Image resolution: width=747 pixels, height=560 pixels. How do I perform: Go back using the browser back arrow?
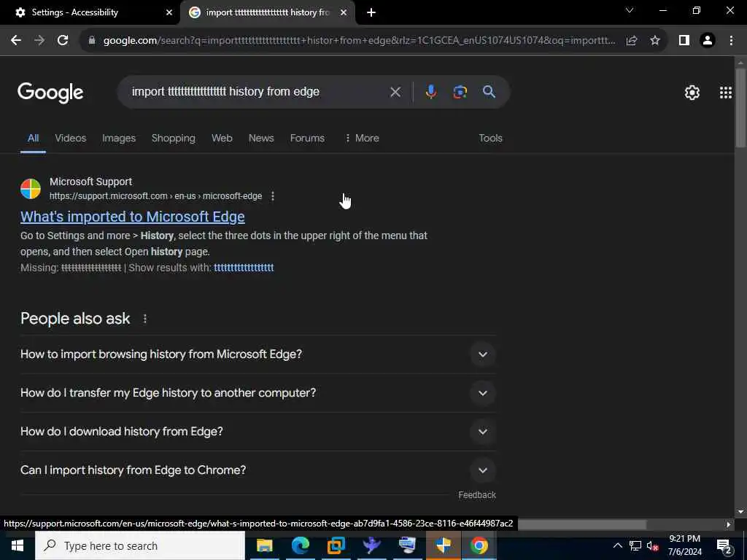[16, 41]
